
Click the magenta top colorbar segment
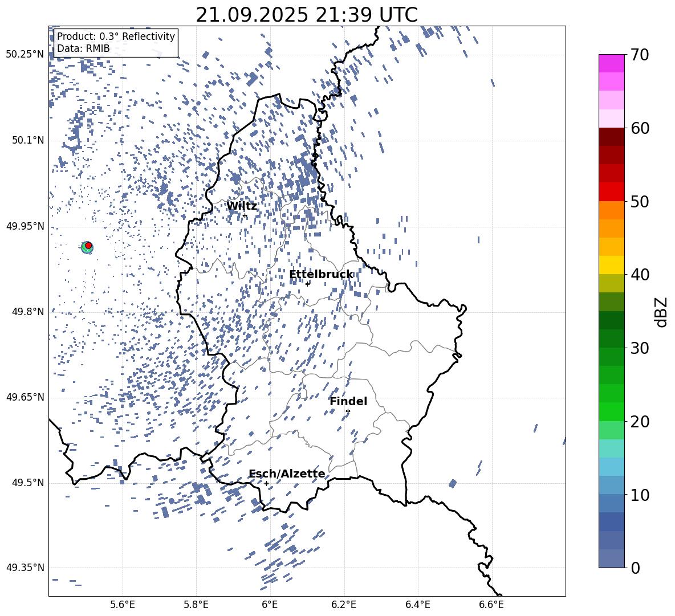tap(612, 64)
